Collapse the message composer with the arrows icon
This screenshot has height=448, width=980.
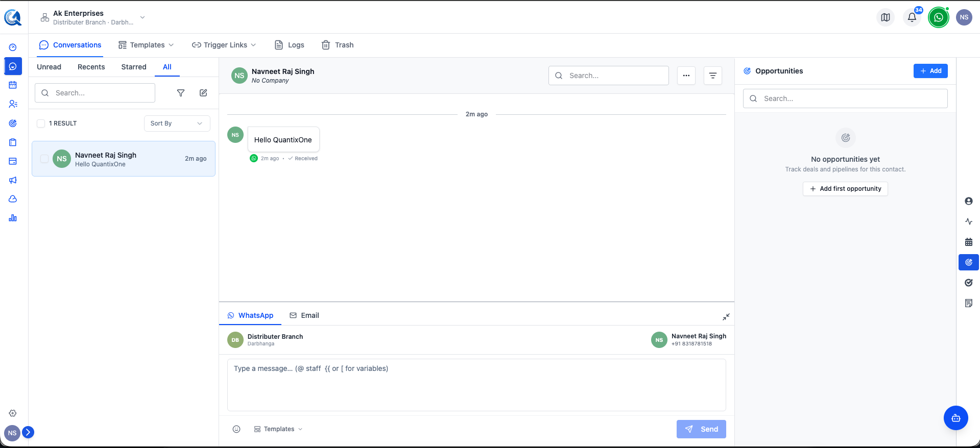coord(726,317)
